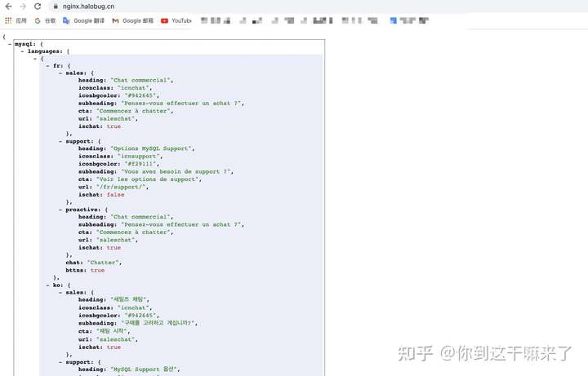Click the "/fr/support/" url value
588x376 pixels.
(x=121, y=187)
